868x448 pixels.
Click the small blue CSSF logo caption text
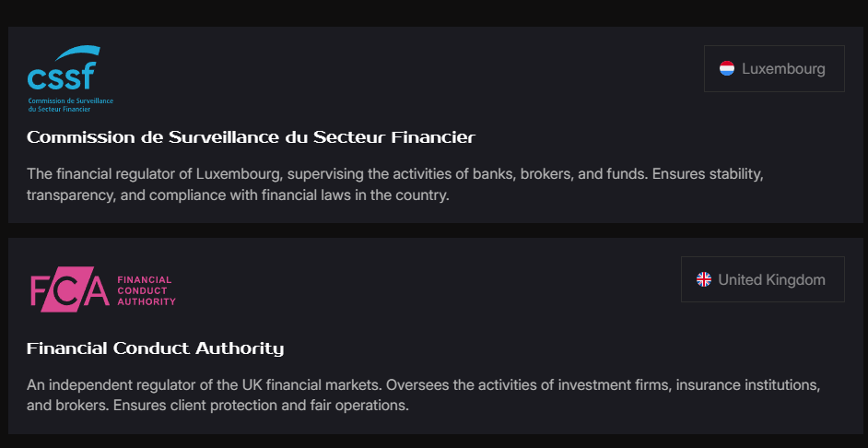[71, 103]
